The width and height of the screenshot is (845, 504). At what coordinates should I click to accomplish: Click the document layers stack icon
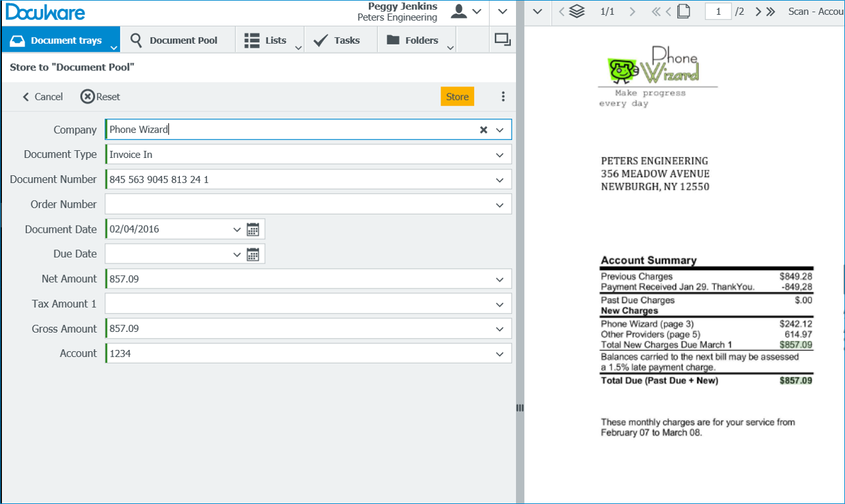[577, 12]
